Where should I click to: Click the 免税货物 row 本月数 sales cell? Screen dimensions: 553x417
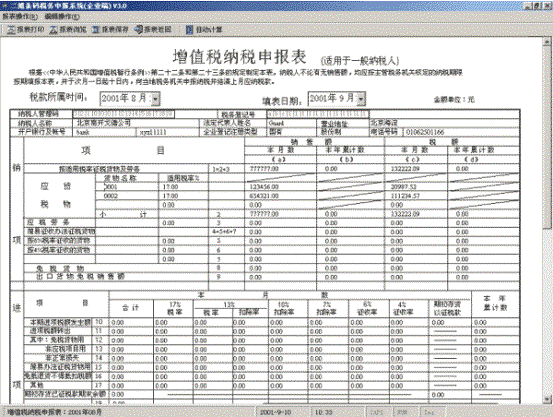tap(280, 268)
